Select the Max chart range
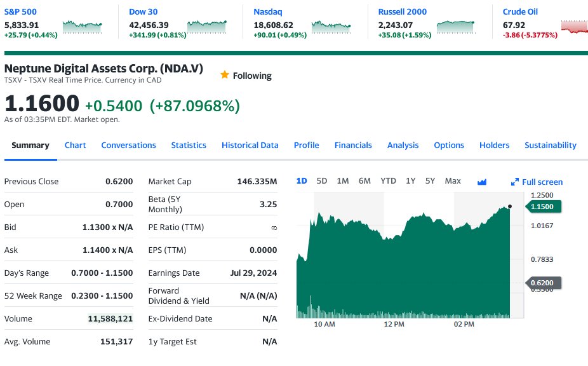 point(453,181)
